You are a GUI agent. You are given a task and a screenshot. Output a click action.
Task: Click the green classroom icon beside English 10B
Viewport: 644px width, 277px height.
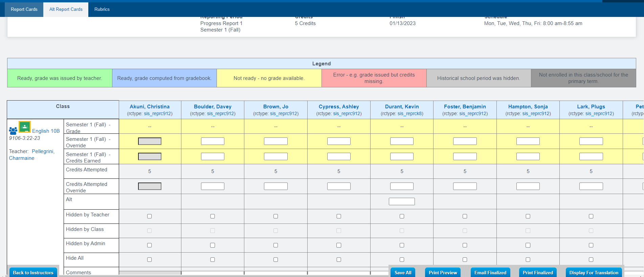point(25,127)
